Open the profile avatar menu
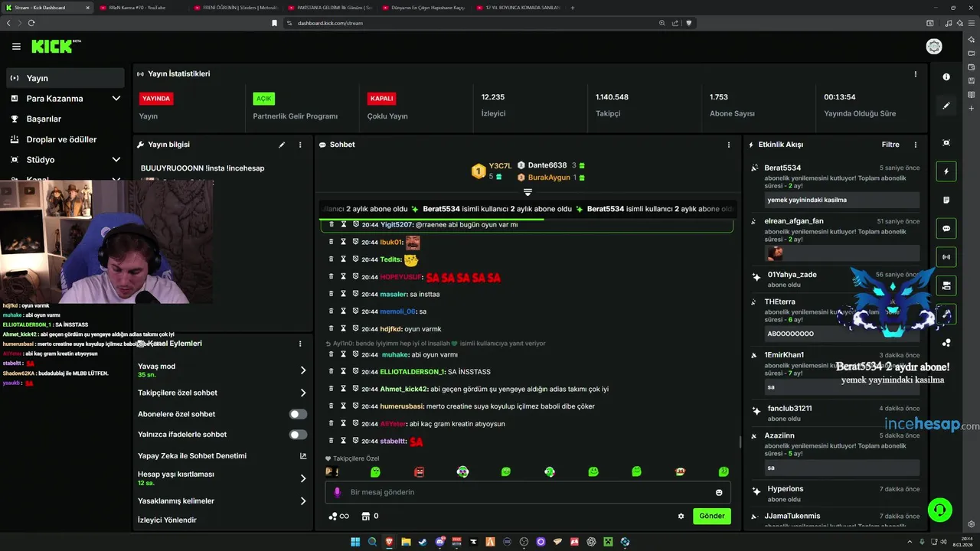The width and height of the screenshot is (980, 551). [934, 47]
